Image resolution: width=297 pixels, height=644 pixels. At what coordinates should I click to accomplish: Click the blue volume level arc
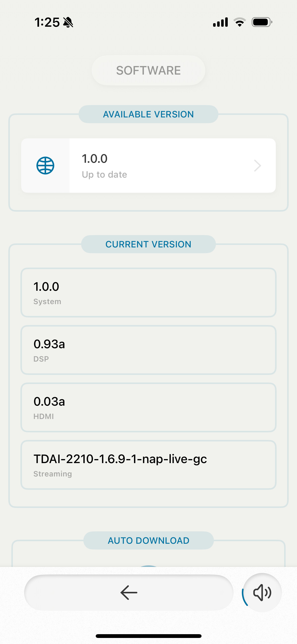244,598
